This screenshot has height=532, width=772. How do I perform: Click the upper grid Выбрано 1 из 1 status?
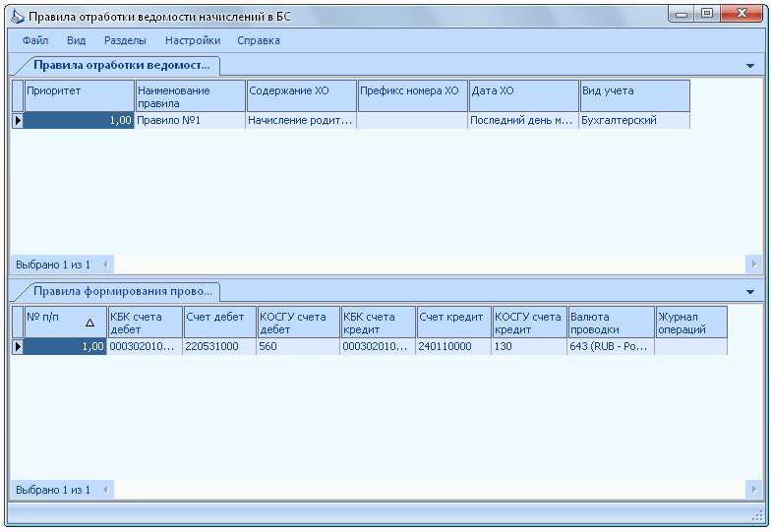click(x=53, y=265)
